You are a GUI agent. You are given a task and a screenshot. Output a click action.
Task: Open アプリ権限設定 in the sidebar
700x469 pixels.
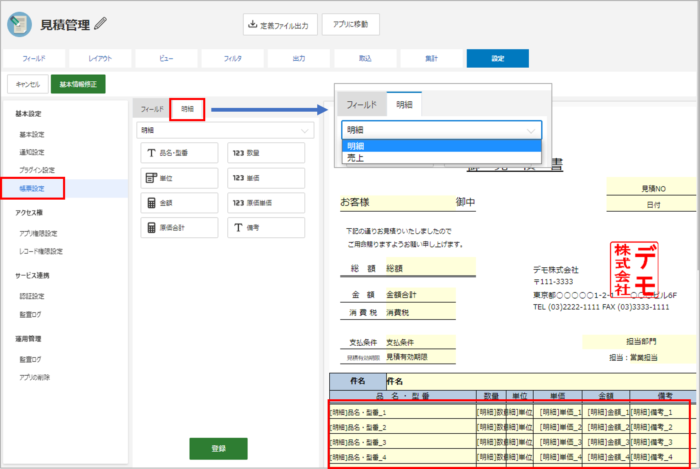[38, 233]
